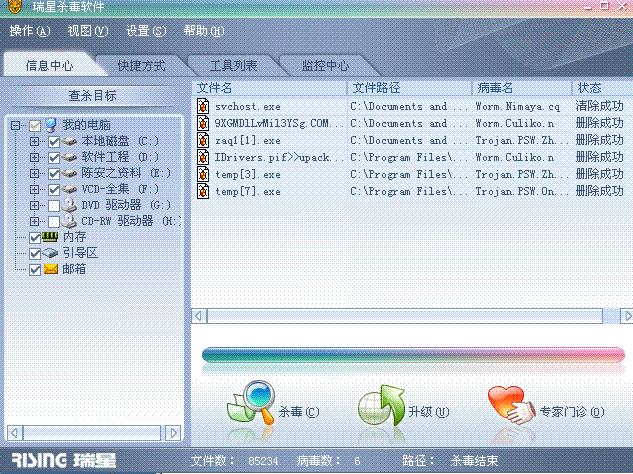Click the 查杀目标 panel header
The image size is (633, 474).
tap(93, 96)
